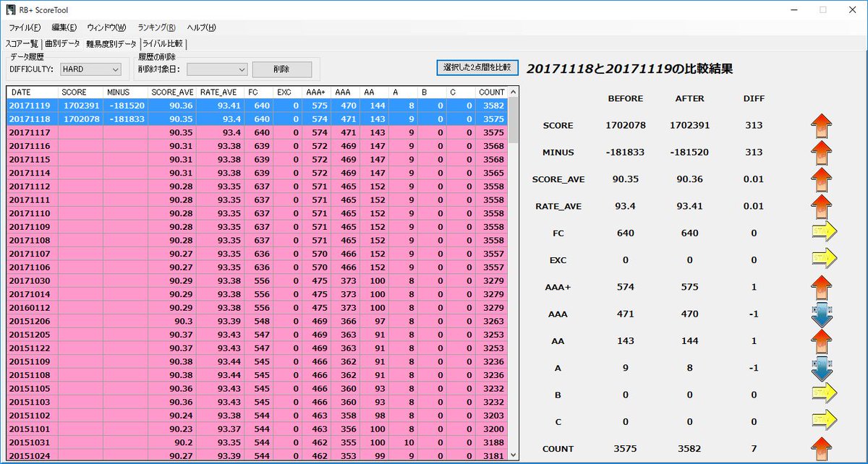Click the AAA+ column header in the table
This screenshot has width=868, height=464.
pos(316,93)
